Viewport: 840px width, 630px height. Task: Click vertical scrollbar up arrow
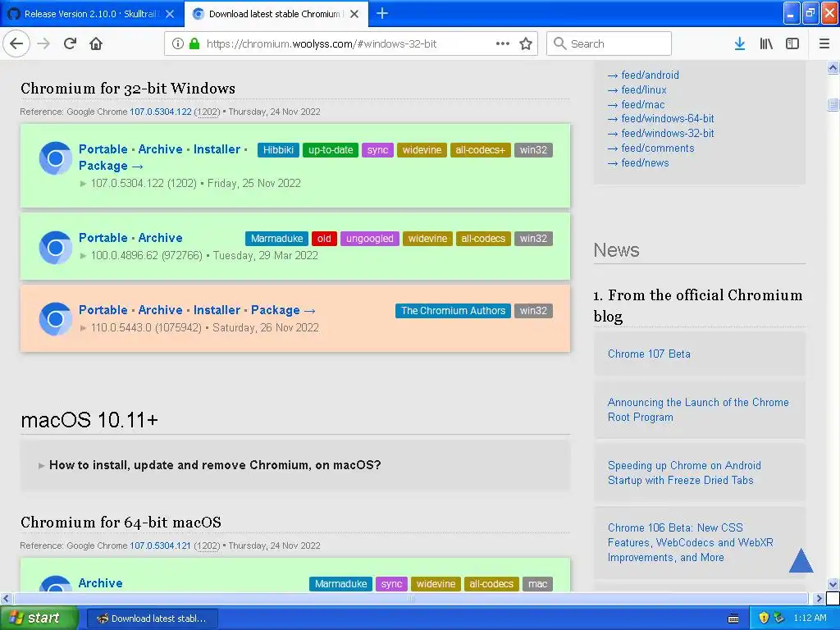coord(833,67)
